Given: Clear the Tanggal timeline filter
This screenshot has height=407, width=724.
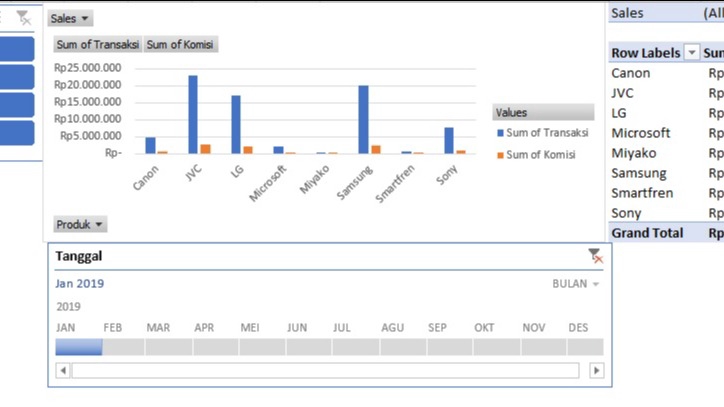Looking at the screenshot, I should pos(596,256).
